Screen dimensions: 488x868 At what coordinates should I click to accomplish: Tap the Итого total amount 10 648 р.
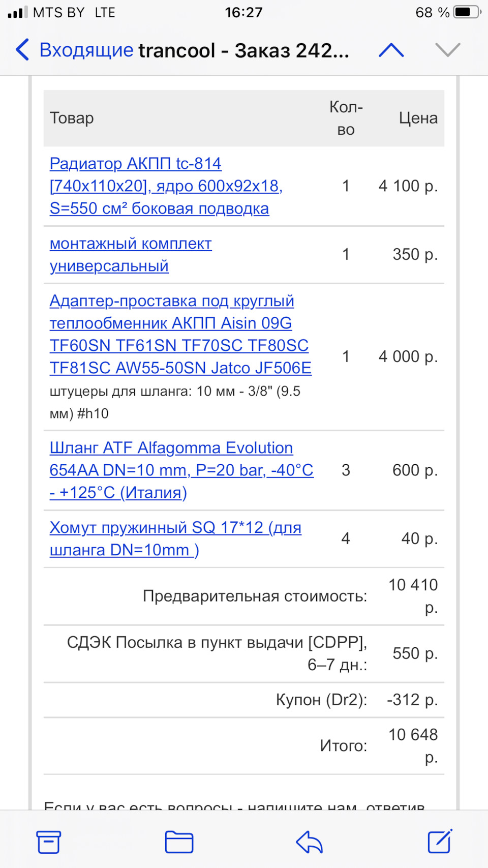point(413,745)
